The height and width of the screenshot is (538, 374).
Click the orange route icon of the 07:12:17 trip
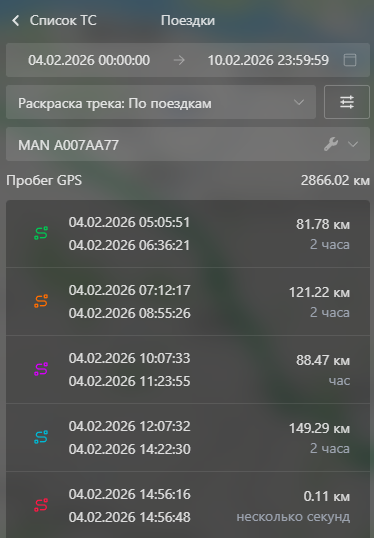click(x=41, y=301)
